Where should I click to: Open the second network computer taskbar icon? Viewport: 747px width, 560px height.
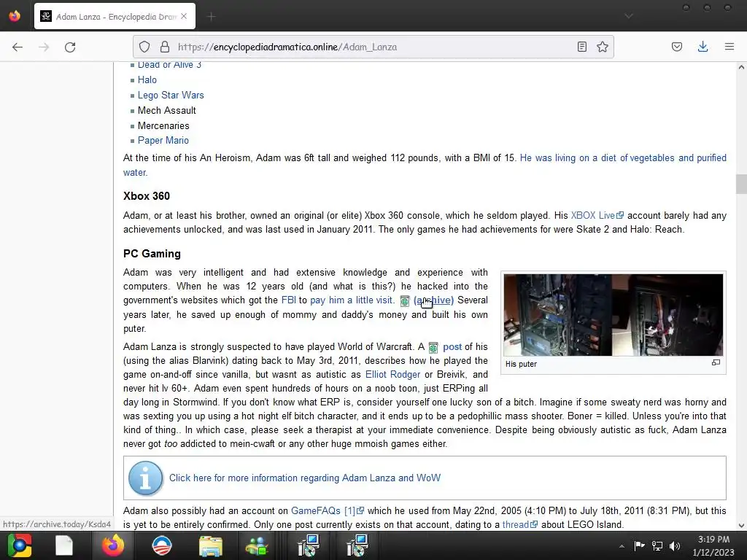[357, 545]
